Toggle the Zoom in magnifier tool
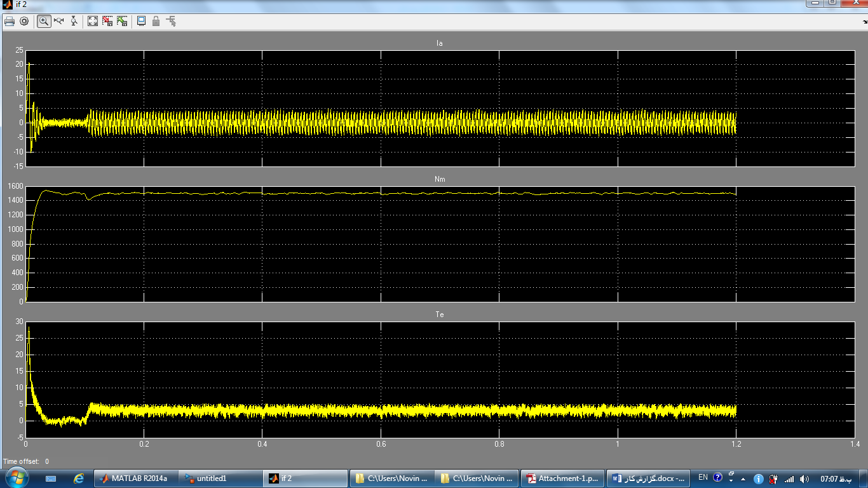This screenshot has height=488, width=868. 44,21
